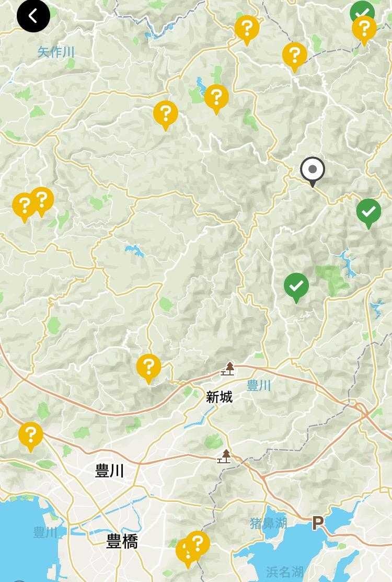Tap topmost center question mark pin

(247, 30)
